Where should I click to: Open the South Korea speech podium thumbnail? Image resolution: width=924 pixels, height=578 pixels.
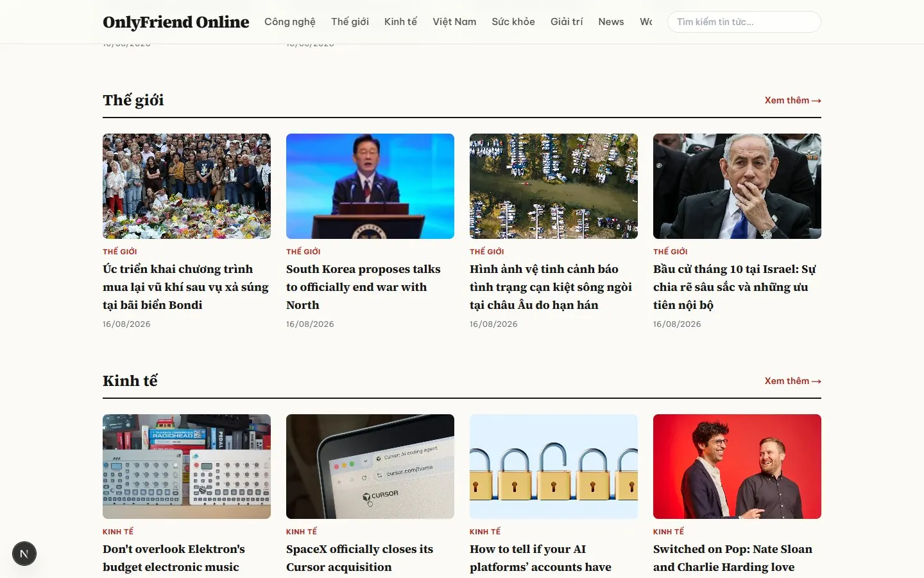pos(370,186)
